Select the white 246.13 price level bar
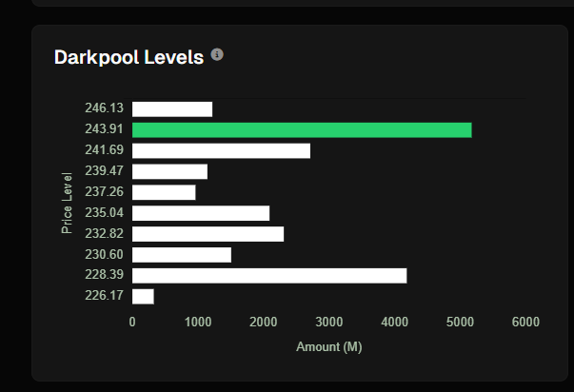The height and width of the screenshot is (392, 574). click(x=172, y=109)
